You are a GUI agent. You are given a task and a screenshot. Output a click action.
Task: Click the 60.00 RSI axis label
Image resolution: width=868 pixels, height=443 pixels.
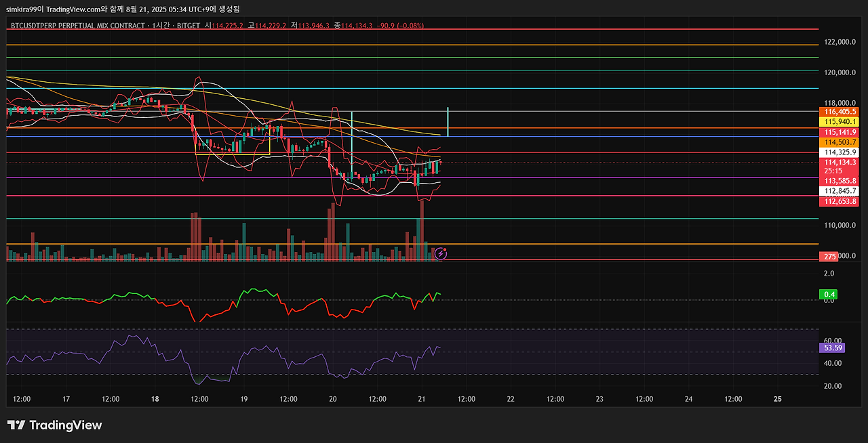pos(833,341)
